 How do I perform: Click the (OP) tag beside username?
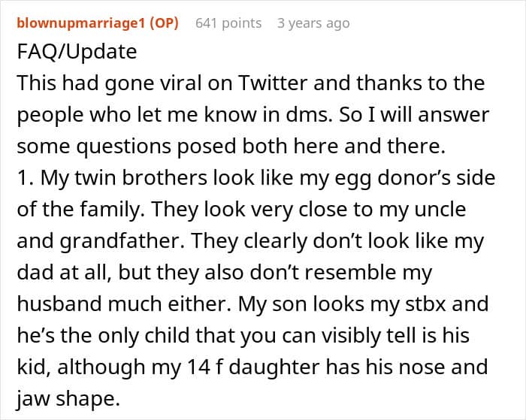pyautogui.click(x=163, y=23)
